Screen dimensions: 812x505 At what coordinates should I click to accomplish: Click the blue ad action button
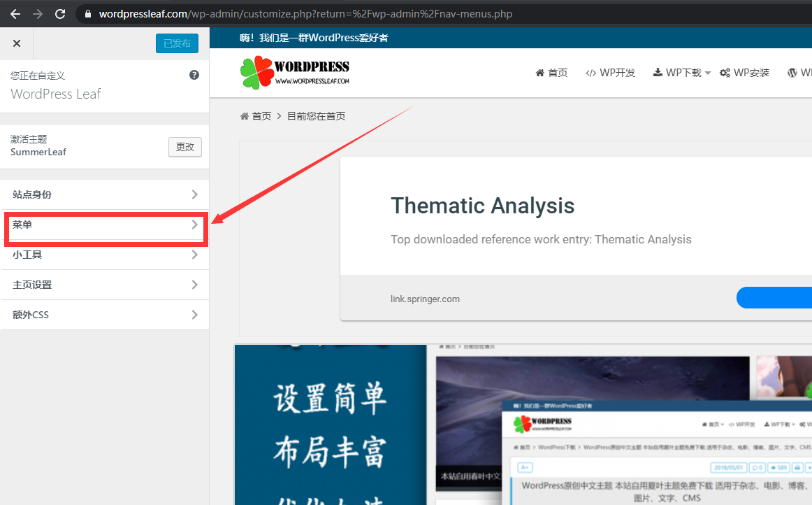pyautogui.click(x=774, y=297)
